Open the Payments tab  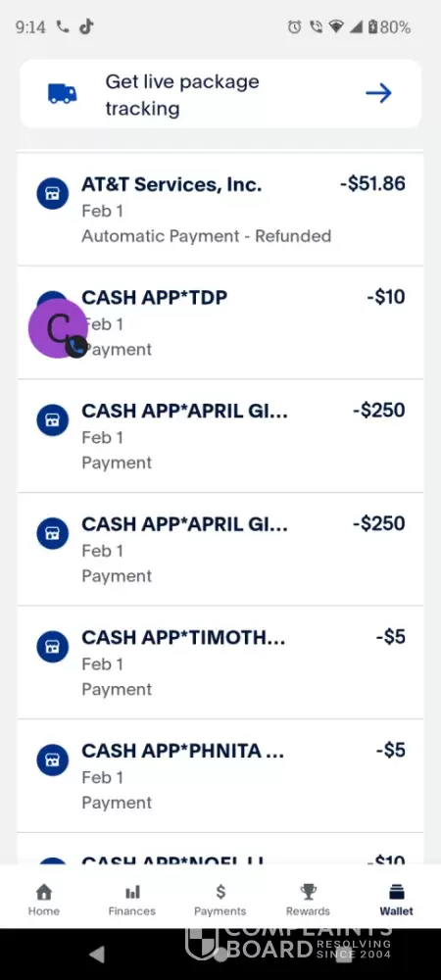pyautogui.click(x=220, y=900)
